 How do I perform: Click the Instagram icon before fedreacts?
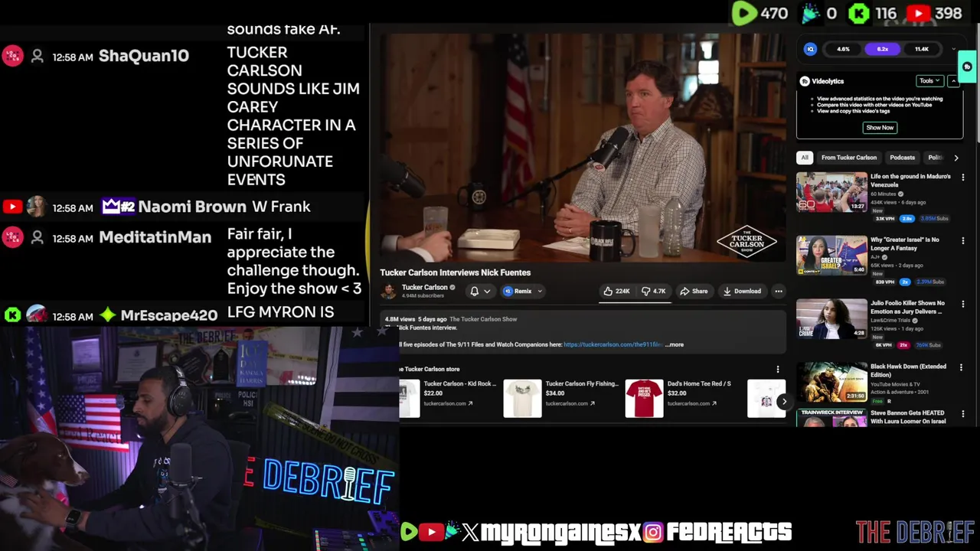(x=653, y=532)
